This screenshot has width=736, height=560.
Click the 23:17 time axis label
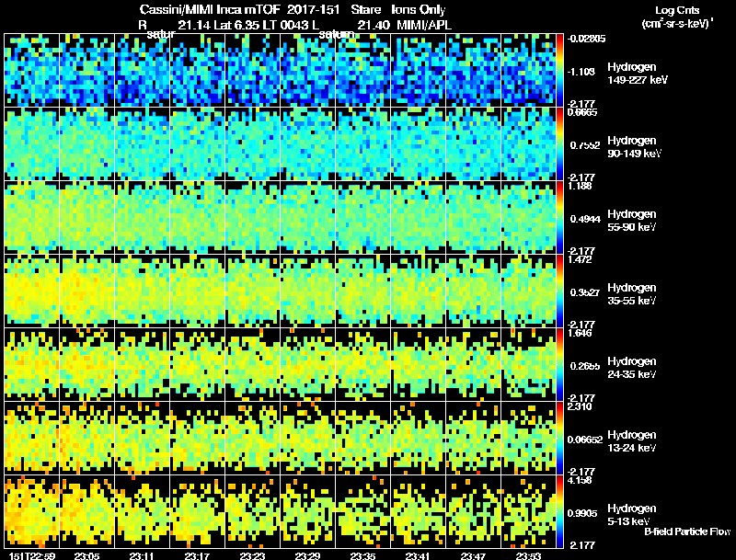click(197, 555)
